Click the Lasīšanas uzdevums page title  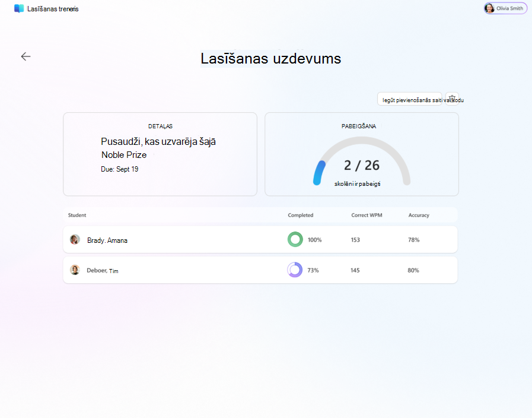tap(271, 58)
